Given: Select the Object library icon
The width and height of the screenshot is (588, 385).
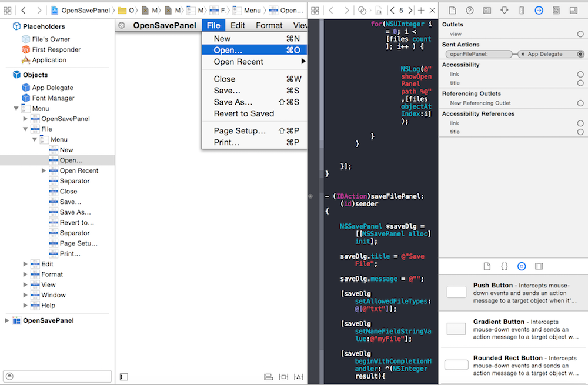Looking at the screenshot, I should pyautogui.click(x=522, y=266).
